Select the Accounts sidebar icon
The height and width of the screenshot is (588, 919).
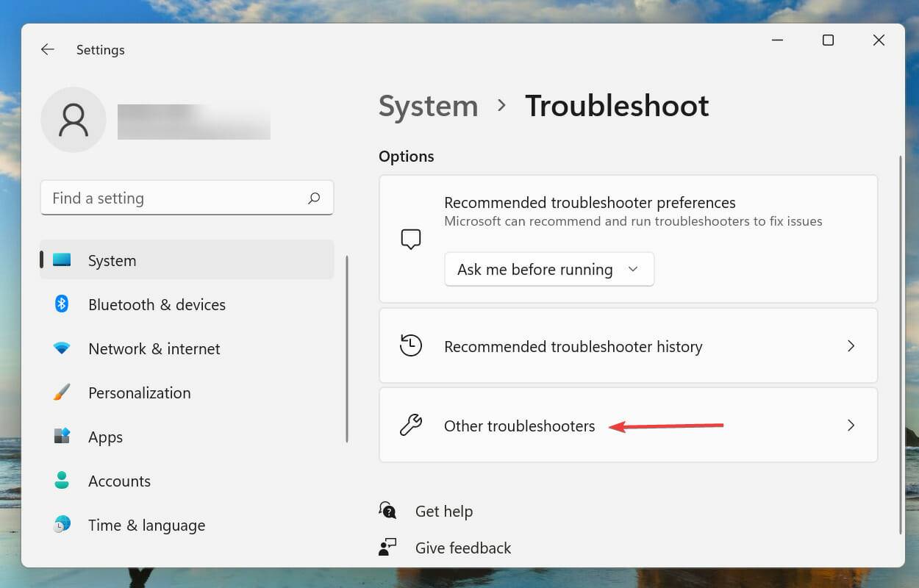point(62,481)
